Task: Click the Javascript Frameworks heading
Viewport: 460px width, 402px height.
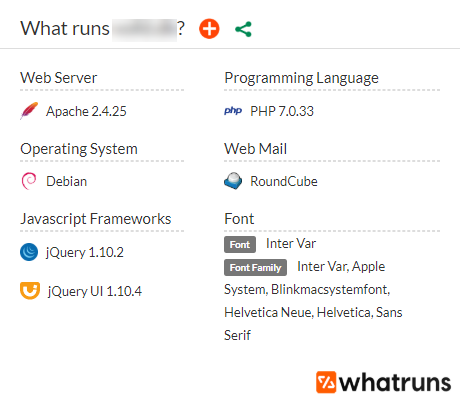Action: 96,219
